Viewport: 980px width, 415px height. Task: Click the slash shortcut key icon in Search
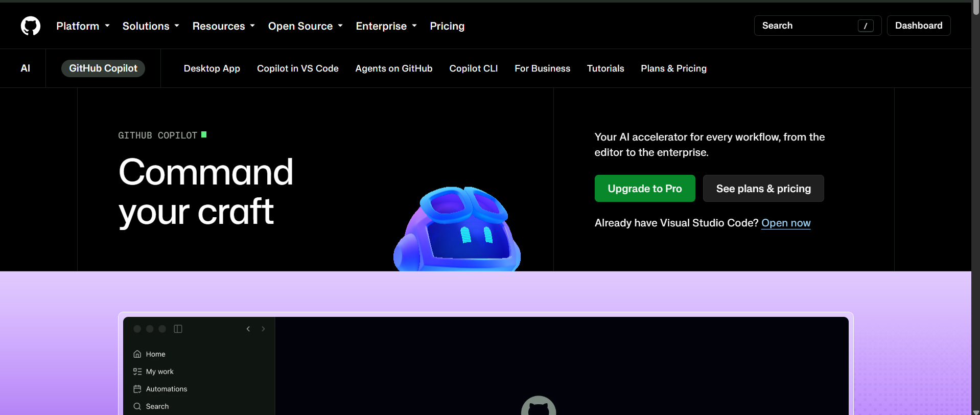866,26
